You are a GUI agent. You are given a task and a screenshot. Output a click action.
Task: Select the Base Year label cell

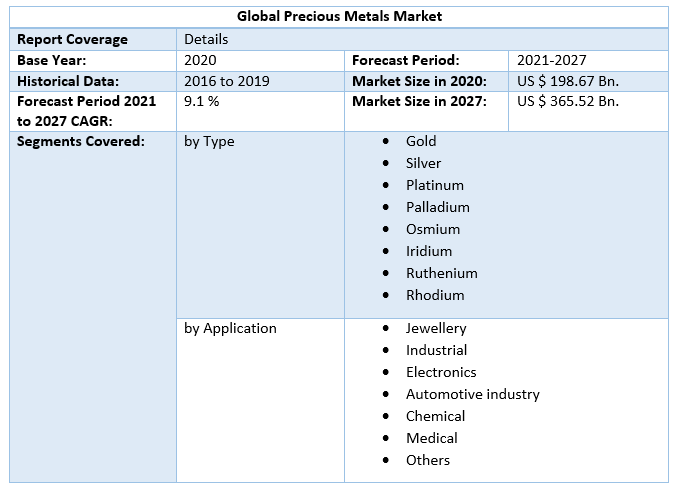(52, 60)
